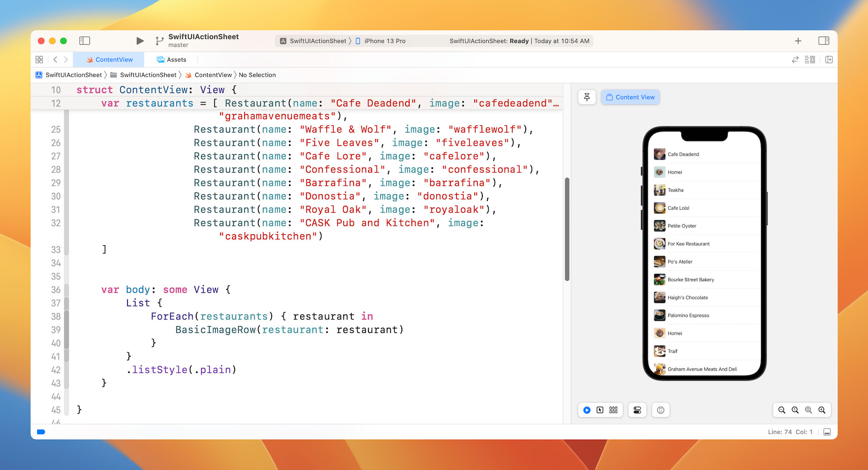Zoom in on the preview canvas
The image size is (868, 470).
pyautogui.click(x=821, y=410)
